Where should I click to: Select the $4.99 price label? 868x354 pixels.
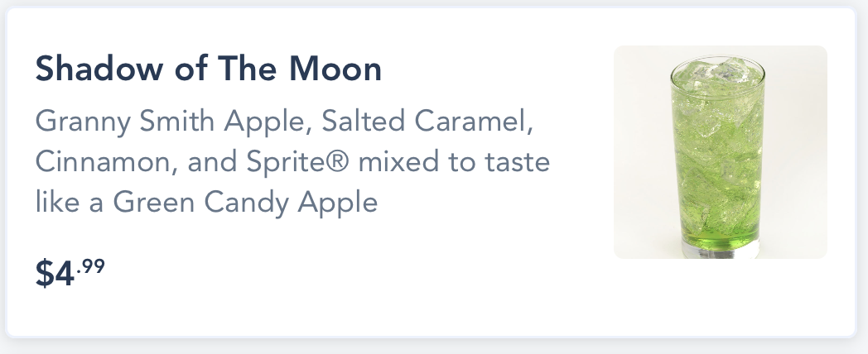[x=70, y=273]
